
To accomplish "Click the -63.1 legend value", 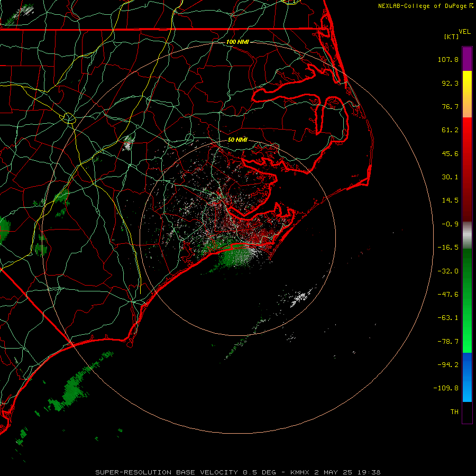I will coord(448,318).
